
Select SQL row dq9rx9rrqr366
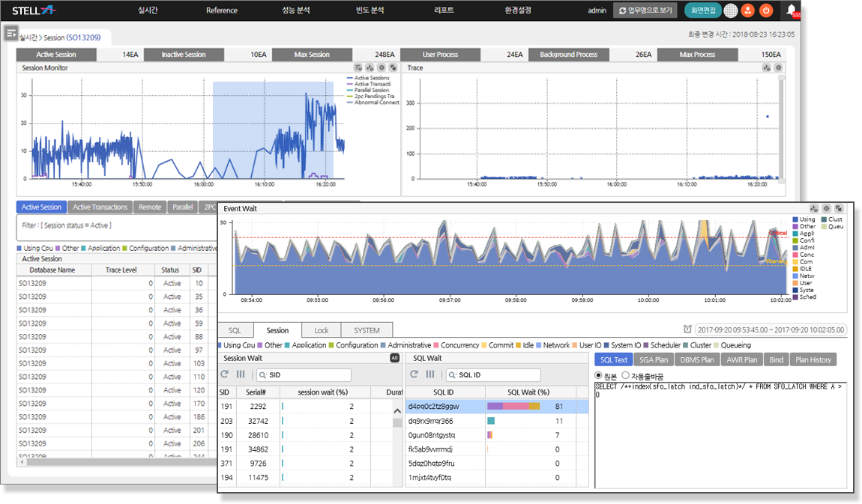point(497,421)
